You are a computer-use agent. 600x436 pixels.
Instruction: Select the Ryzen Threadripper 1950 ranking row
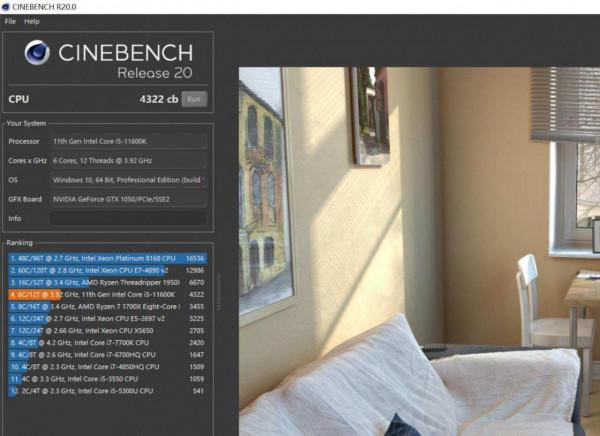point(108,283)
